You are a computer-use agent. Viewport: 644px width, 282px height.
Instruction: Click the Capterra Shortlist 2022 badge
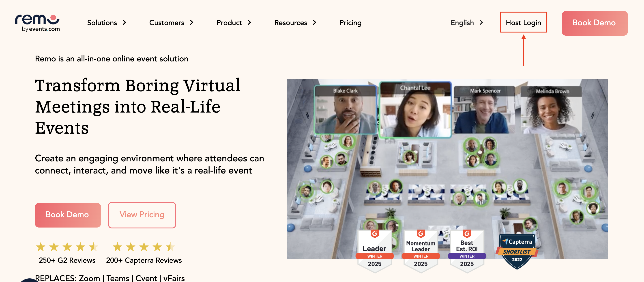(517, 251)
